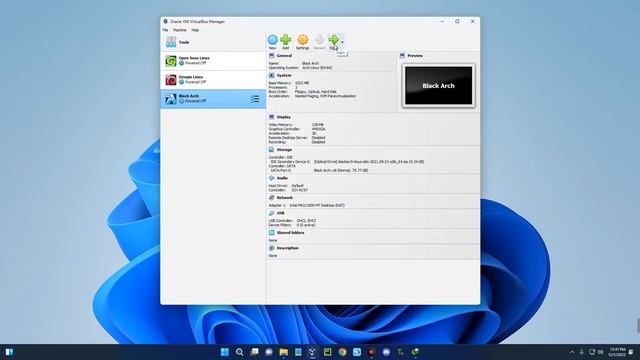Click the taskbar clock and date
The height and width of the screenshot is (360, 640).
[617, 352]
